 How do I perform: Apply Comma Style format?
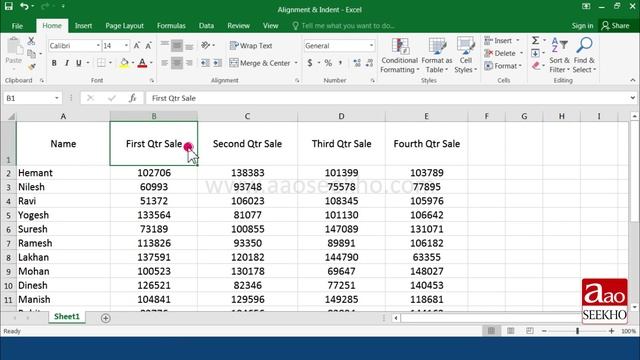coord(340,63)
